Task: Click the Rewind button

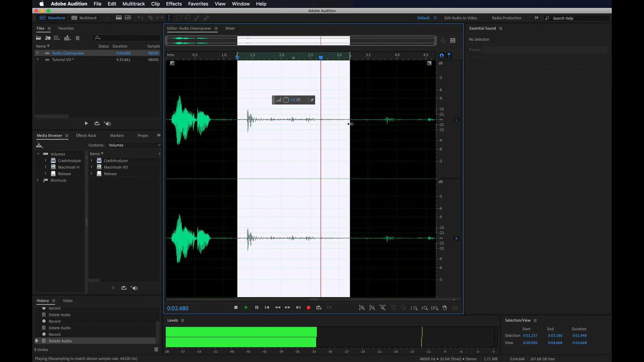Action: (277, 307)
